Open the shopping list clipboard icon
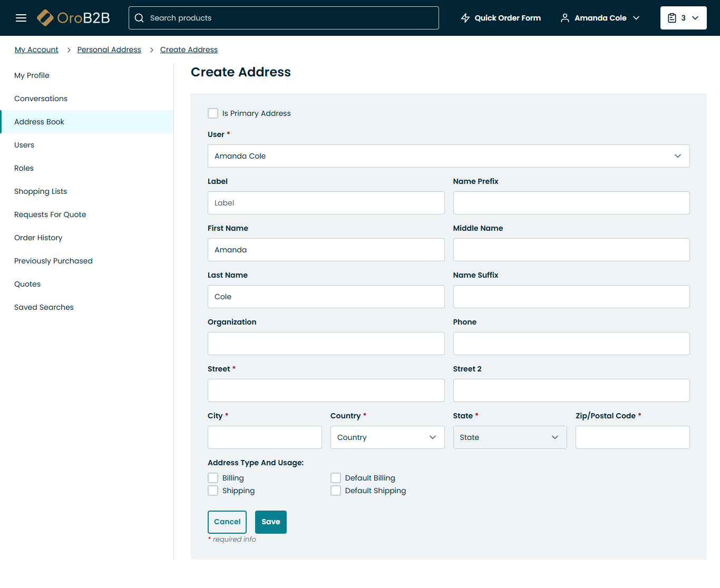 click(x=672, y=18)
